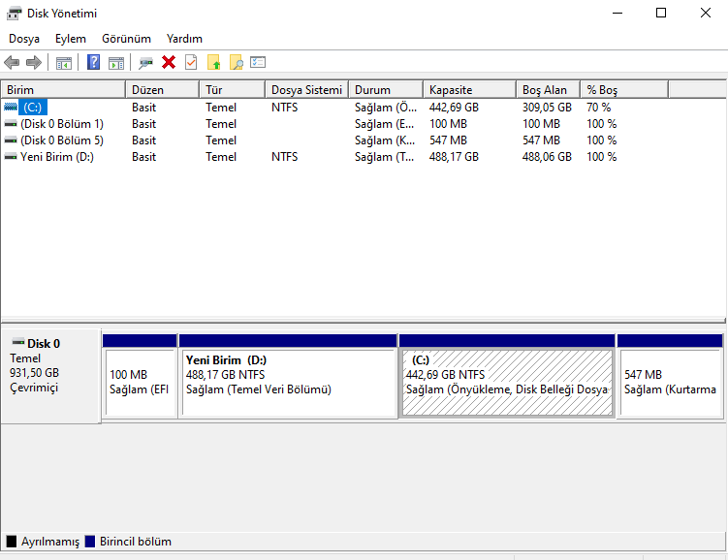
Task: Toggle the console tree toolbar icon
Action: pos(64,63)
